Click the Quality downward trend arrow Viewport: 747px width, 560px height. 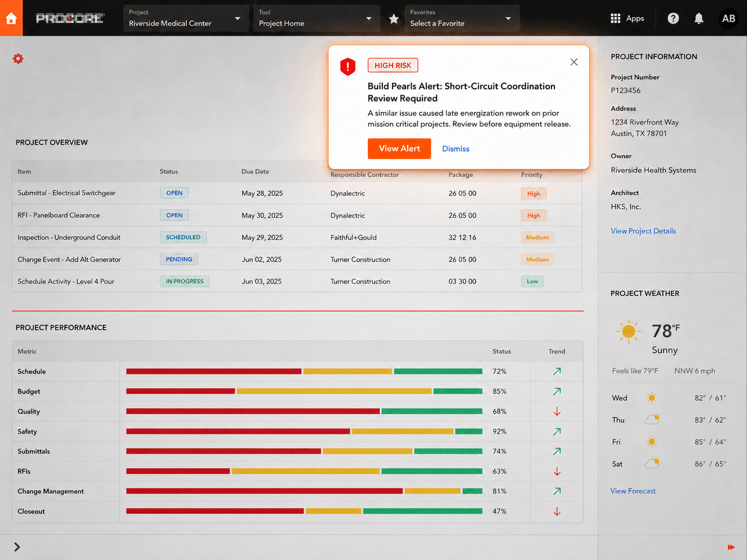point(557,411)
